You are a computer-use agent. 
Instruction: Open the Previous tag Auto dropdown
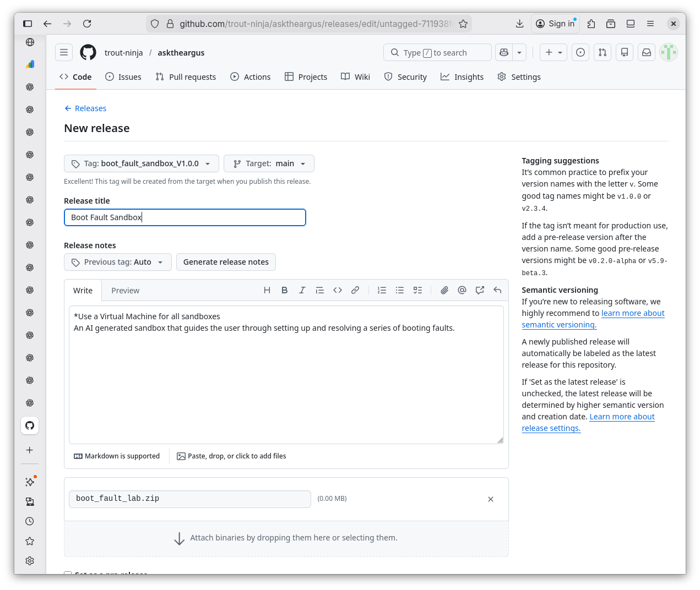coord(117,262)
